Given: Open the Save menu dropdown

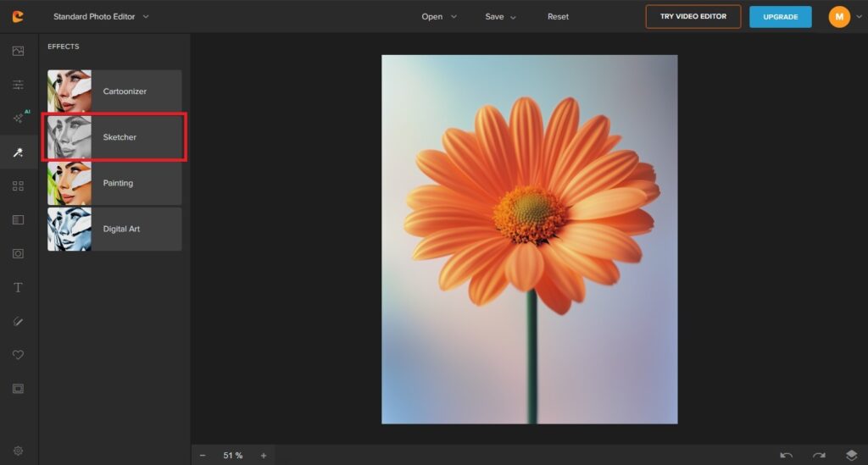Looking at the screenshot, I should (x=500, y=17).
